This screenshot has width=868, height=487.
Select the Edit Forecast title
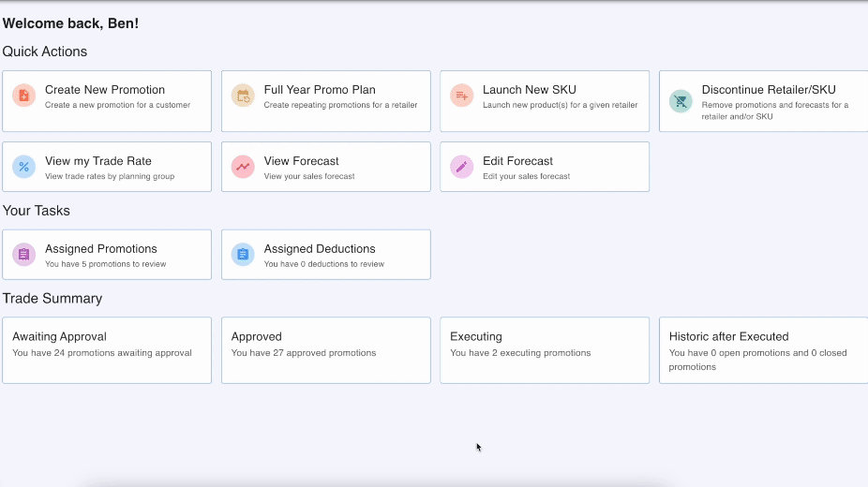pyautogui.click(x=517, y=161)
